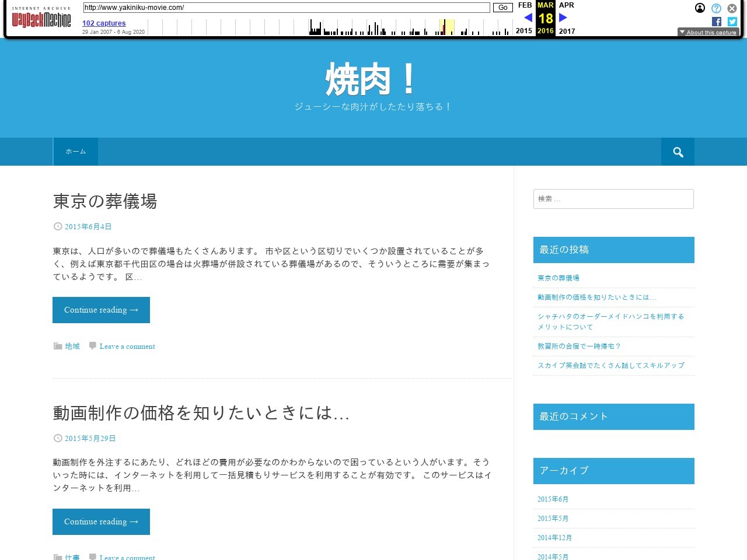This screenshot has height=560, width=747.
Task: Click the Wayback URL input field
Action: coord(286,8)
